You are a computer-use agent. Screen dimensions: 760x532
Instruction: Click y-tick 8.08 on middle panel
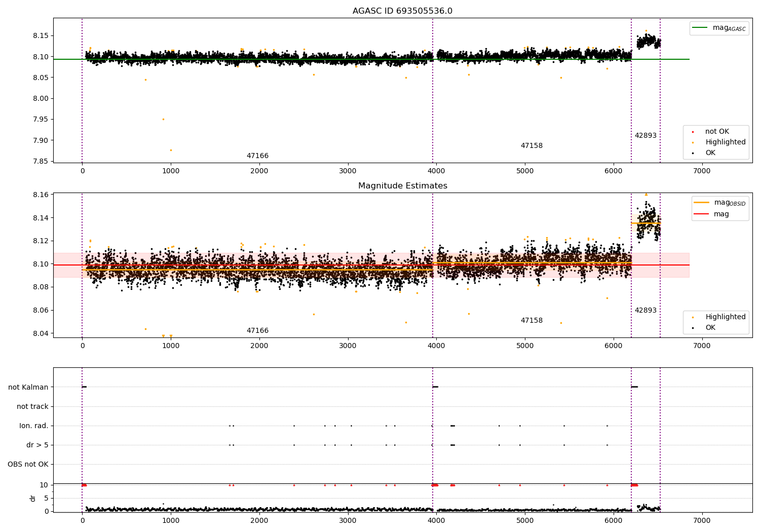pos(40,287)
